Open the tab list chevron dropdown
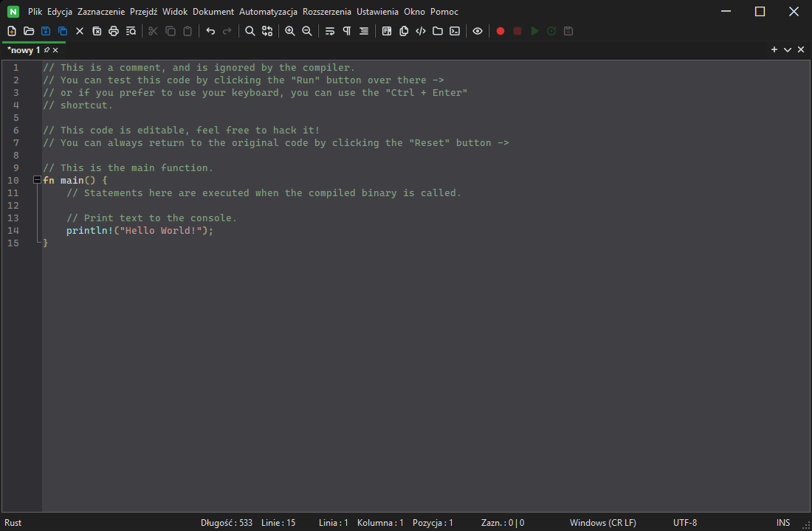812x531 pixels. (x=788, y=49)
